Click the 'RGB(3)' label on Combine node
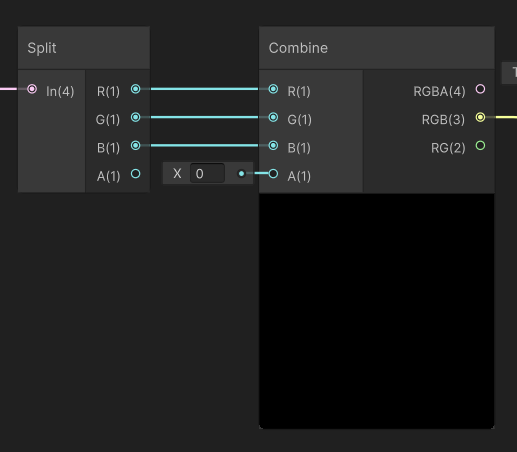517x452 pixels. point(443,120)
